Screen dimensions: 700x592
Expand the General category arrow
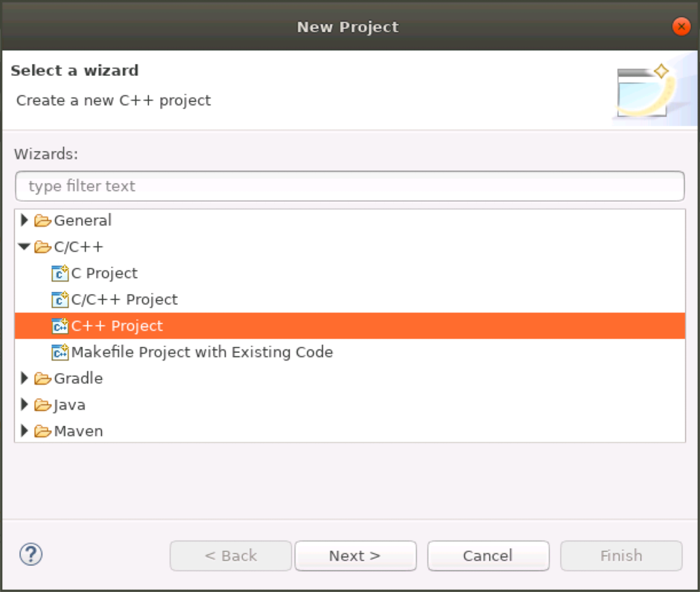tap(25, 220)
